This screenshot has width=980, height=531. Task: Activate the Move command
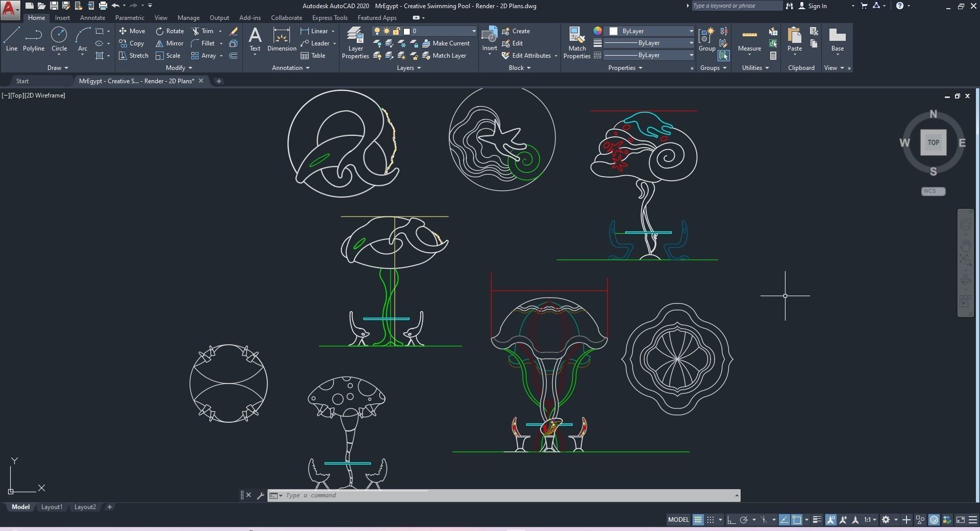pos(132,31)
